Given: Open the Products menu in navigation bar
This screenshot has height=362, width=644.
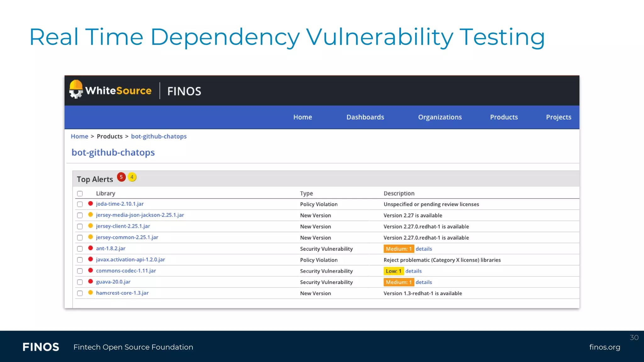Looking at the screenshot, I should [x=504, y=117].
